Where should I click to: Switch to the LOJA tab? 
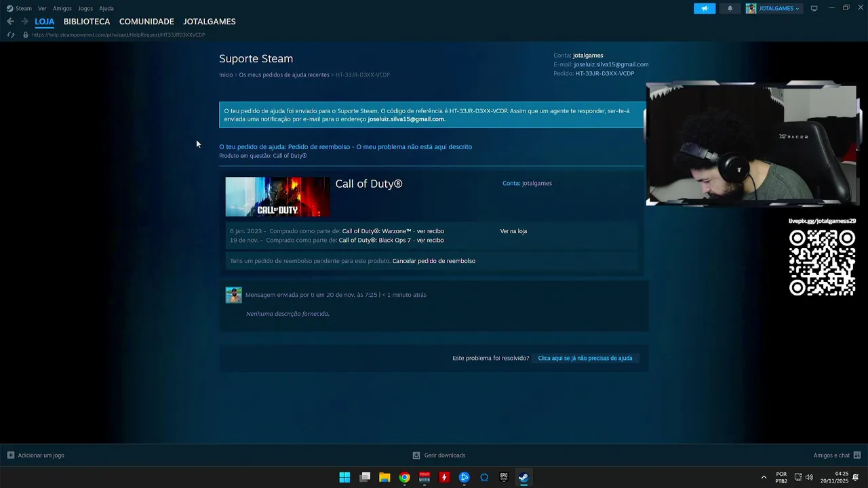pos(45,22)
